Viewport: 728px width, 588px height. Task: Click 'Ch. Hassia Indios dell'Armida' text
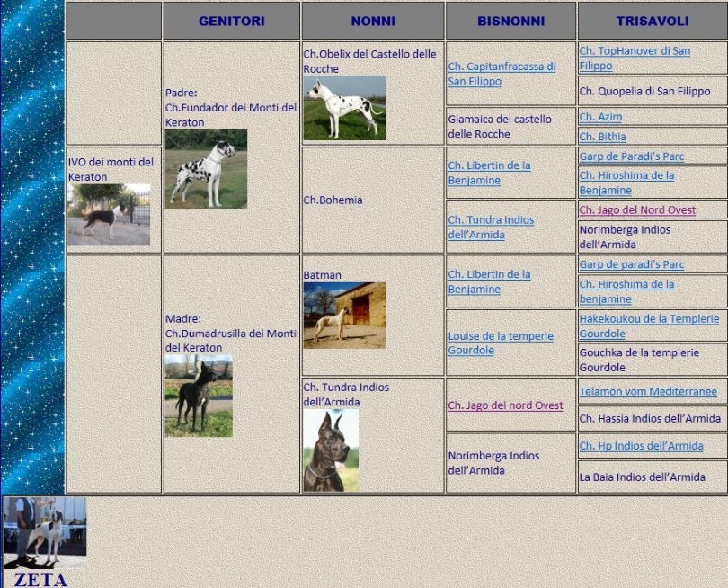(650, 418)
